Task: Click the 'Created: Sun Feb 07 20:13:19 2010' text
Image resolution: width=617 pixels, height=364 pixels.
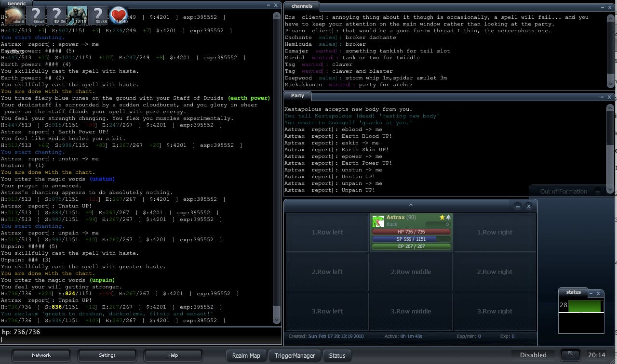Action: [x=326, y=336]
